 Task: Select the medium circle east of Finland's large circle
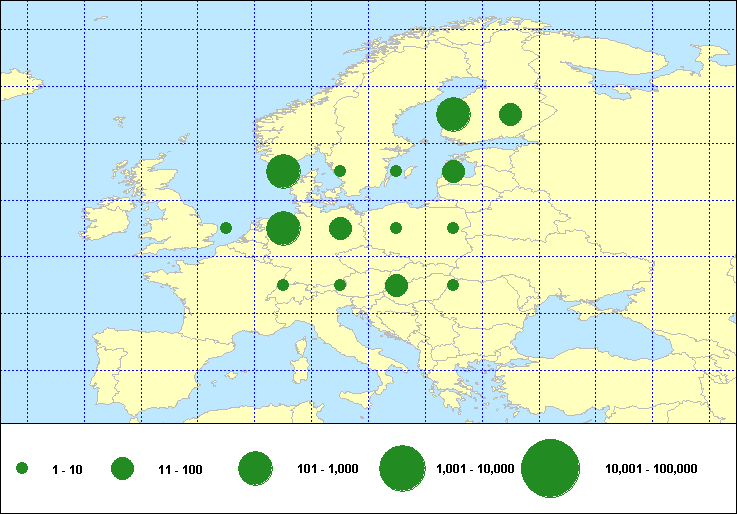(x=510, y=114)
